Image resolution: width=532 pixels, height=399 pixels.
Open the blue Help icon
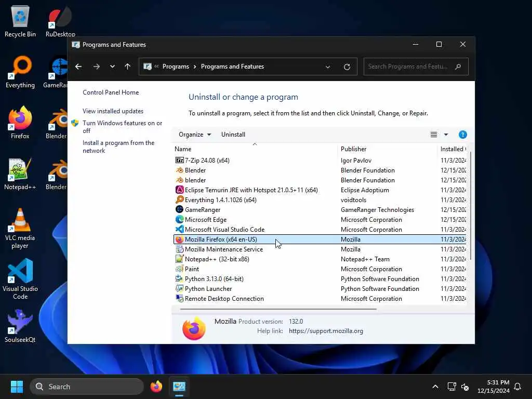click(x=462, y=135)
